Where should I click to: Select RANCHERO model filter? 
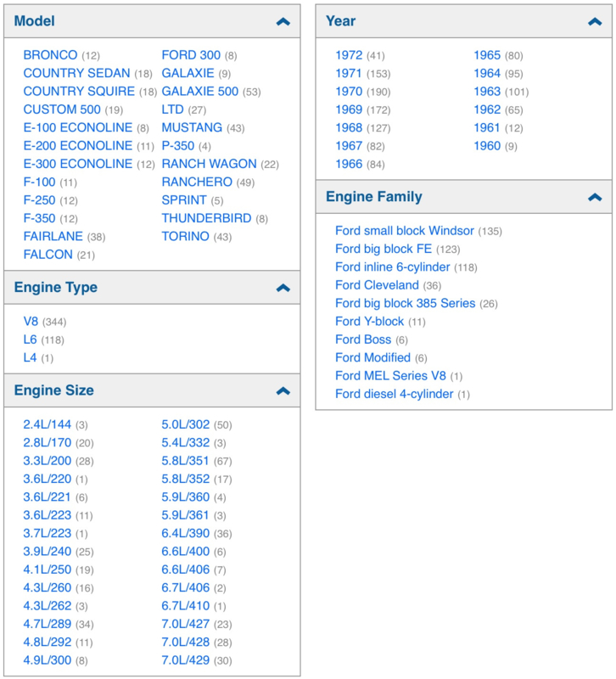coord(197,182)
